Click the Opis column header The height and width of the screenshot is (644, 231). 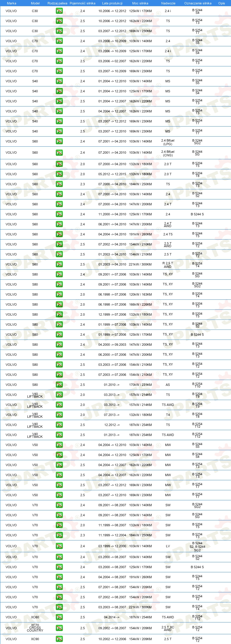pos(222,3)
